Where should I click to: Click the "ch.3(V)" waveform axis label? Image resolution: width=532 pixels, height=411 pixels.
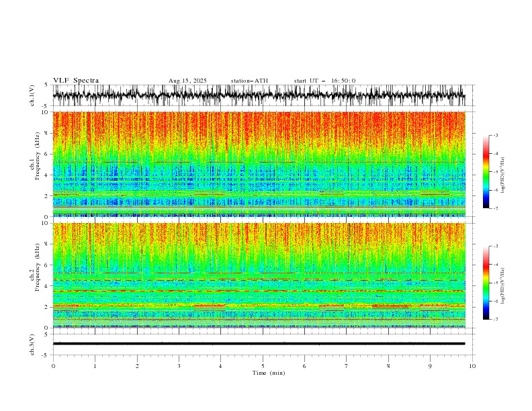point(32,345)
